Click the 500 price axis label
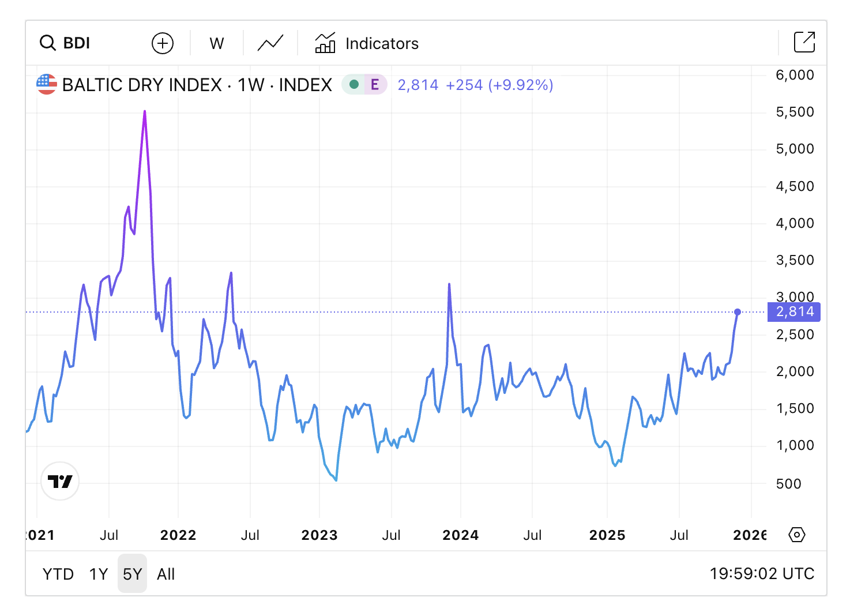The width and height of the screenshot is (850, 616). pos(788,484)
